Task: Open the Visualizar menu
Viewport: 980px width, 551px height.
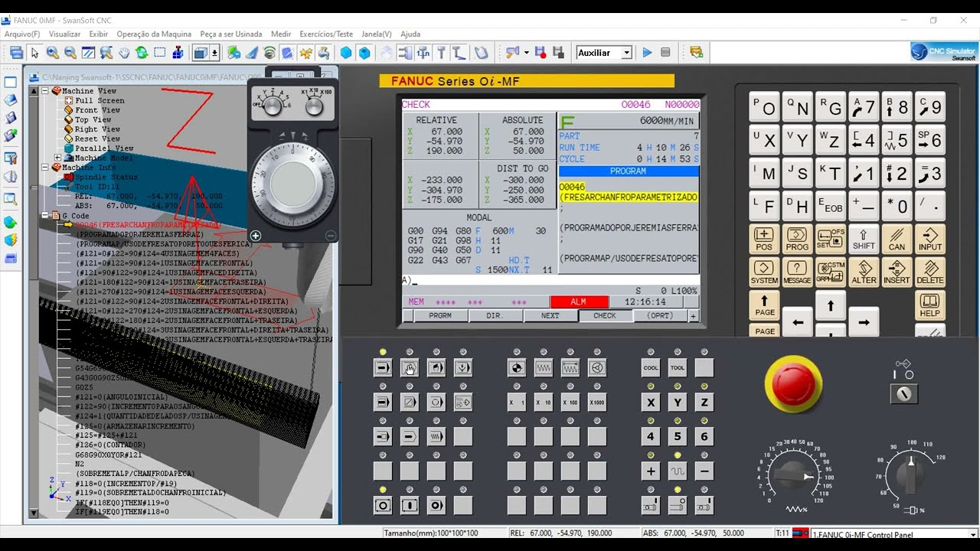Action: (x=64, y=34)
